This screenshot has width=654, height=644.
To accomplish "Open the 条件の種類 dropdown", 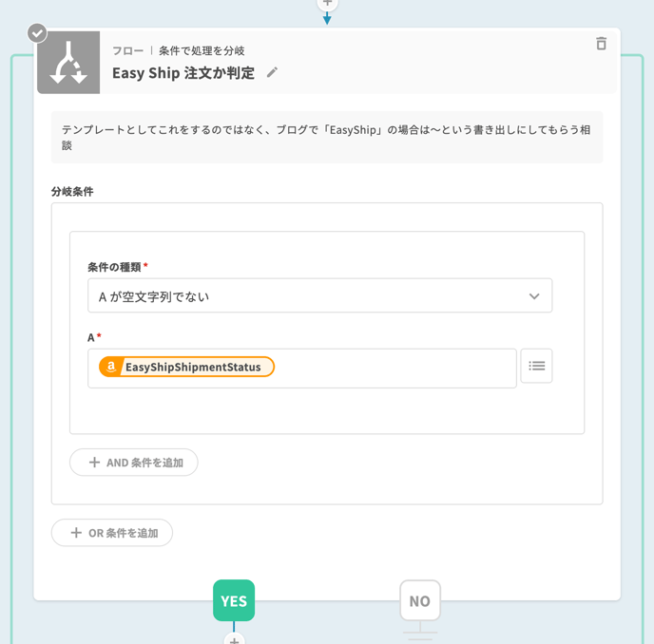I will [319, 296].
